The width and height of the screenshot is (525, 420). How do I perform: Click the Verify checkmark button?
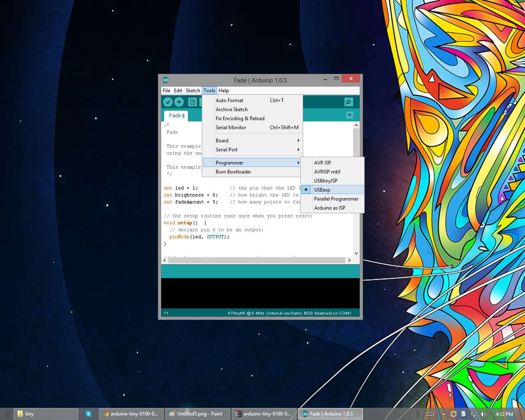click(168, 102)
